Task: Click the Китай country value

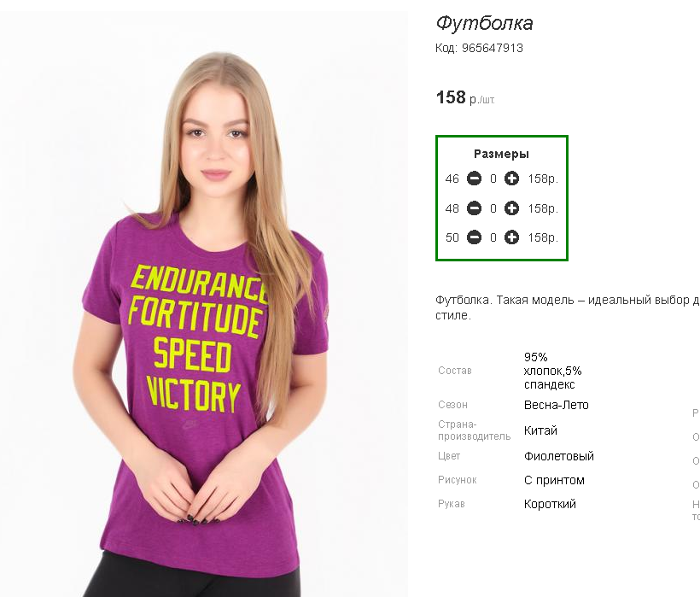Action: 540,430
